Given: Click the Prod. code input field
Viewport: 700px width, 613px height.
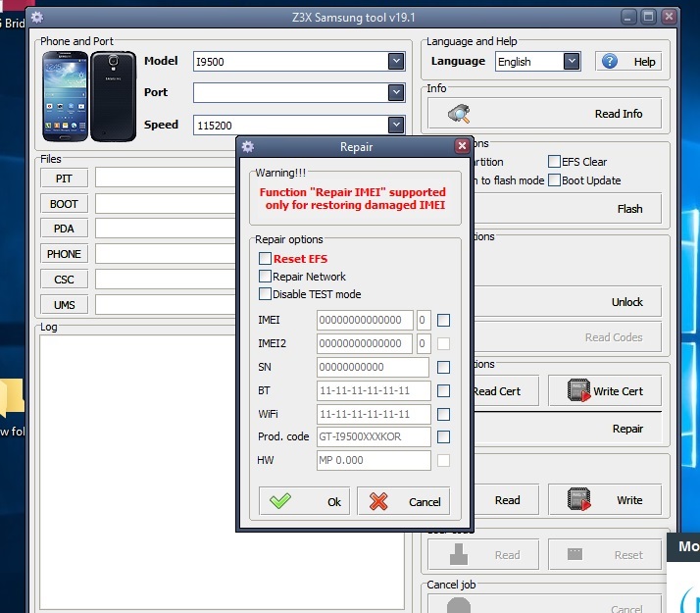Looking at the screenshot, I should 374,436.
